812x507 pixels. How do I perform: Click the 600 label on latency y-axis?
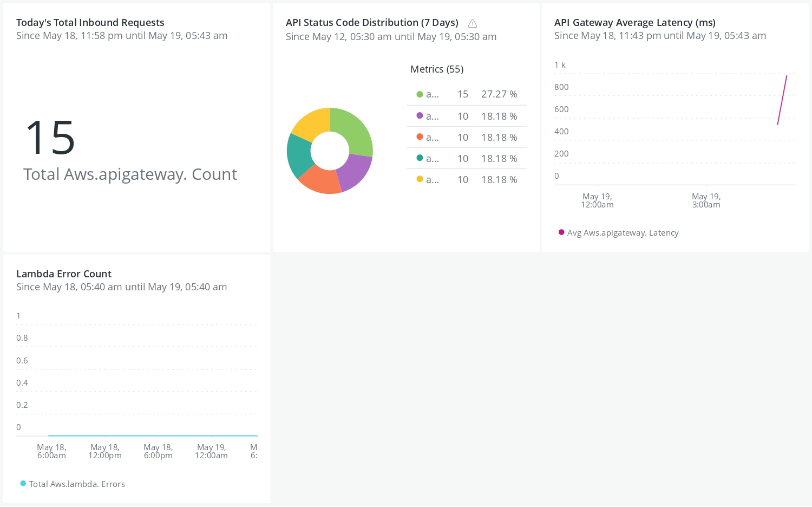pos(561,109)
